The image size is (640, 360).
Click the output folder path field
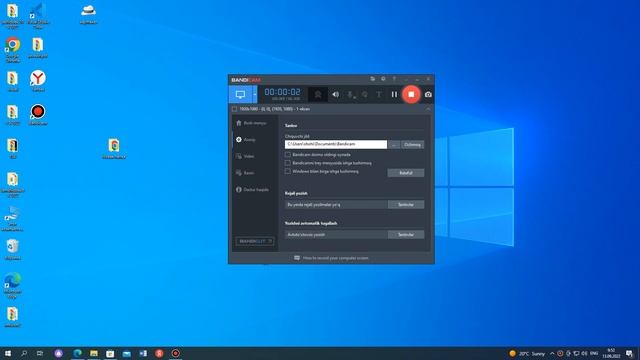tap(336, 144)
